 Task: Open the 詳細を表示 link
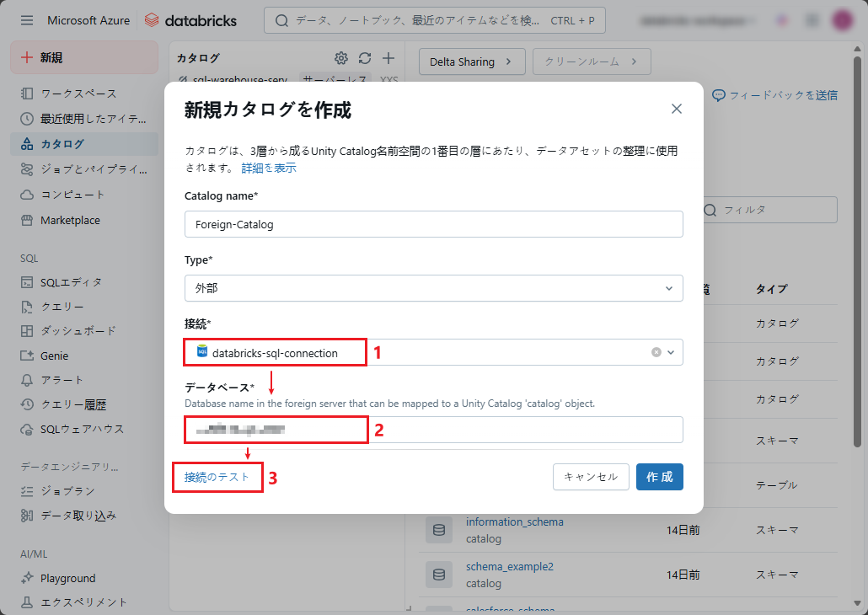pos(269,168)
